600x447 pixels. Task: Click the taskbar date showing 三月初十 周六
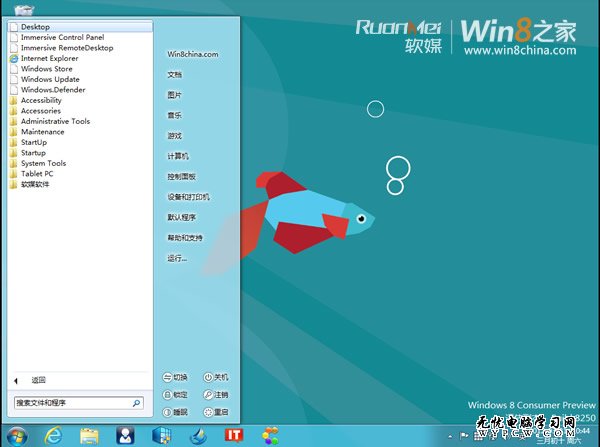pyautogui.click(x=559, y=441)
